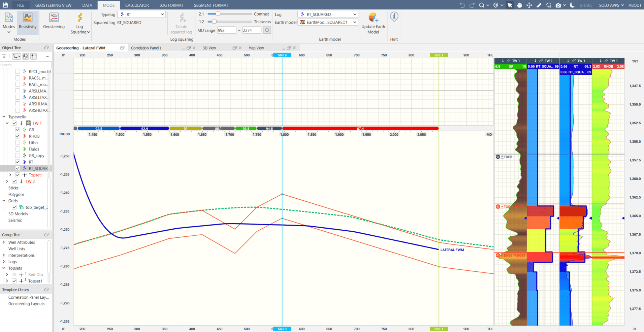Expand the TW 2 tree node
The width and height of the screenshot is (644, 332).
7,181
